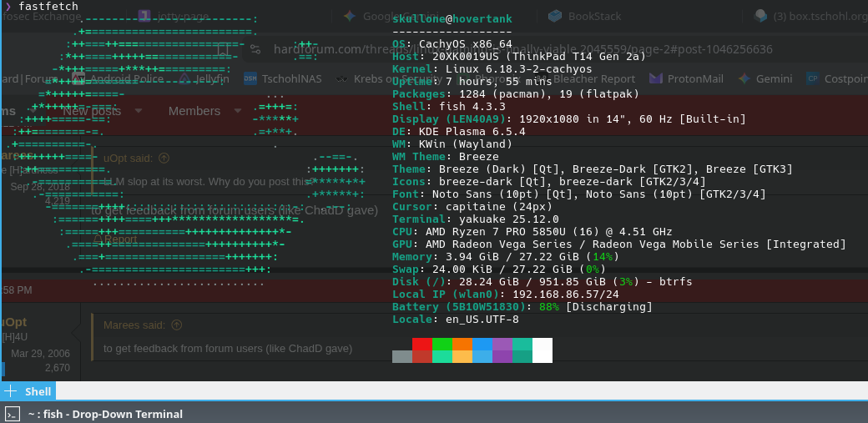
Task: Click the "Terminal: yakuake 25.12.0" line
Action: click(476, 219)
